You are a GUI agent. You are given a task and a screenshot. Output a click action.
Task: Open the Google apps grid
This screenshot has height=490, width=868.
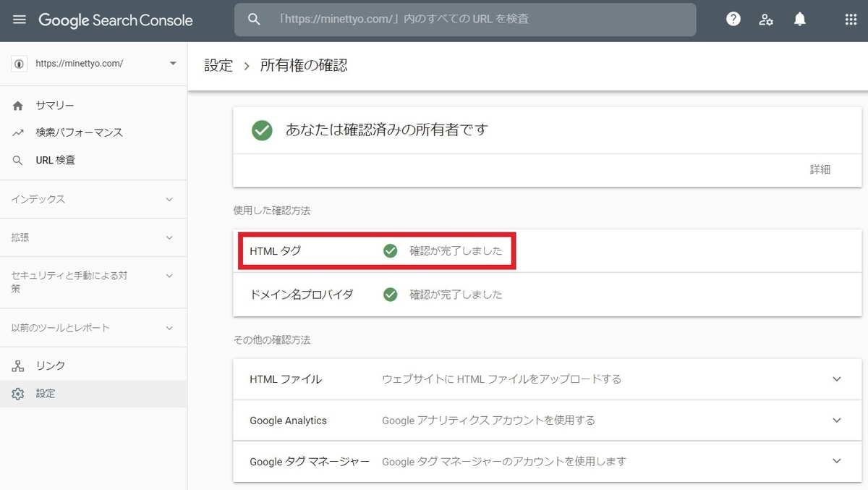tap(851, 20)
